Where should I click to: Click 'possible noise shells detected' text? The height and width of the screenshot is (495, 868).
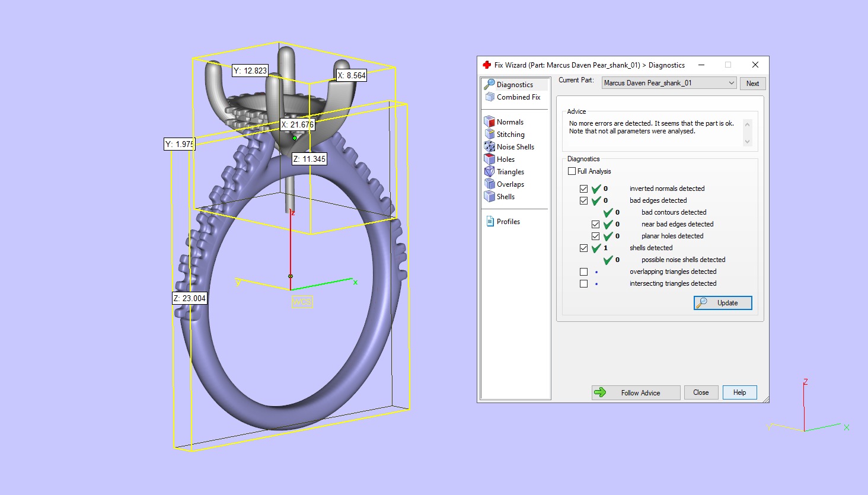pyautogui.click(x=683, y=260)
